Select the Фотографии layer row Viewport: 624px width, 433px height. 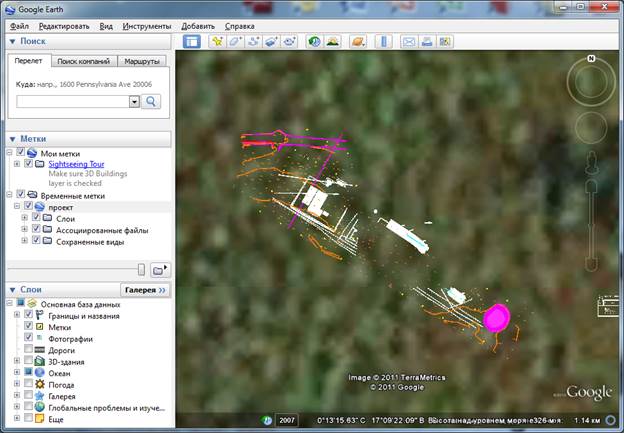coord(70,339)
